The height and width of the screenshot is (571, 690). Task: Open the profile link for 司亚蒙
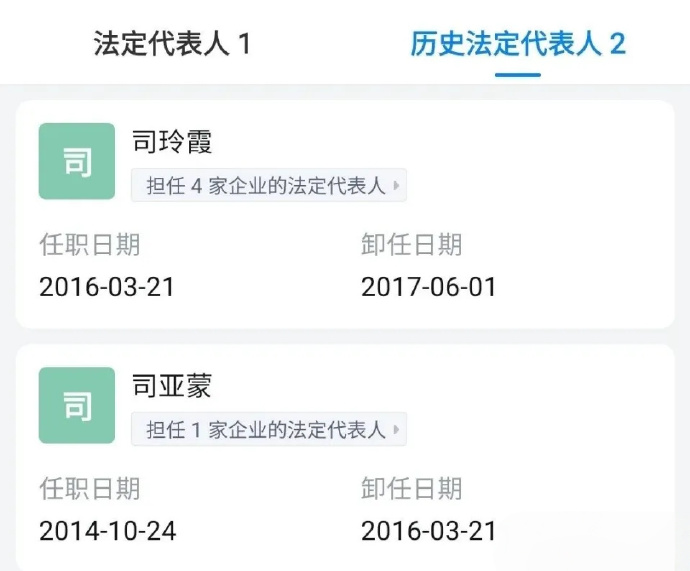point(172,386)
